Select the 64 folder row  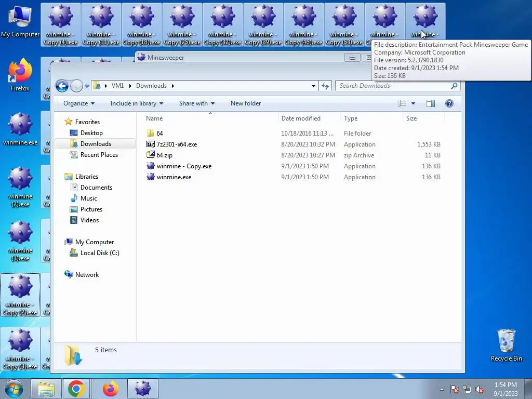pos(294,134)
